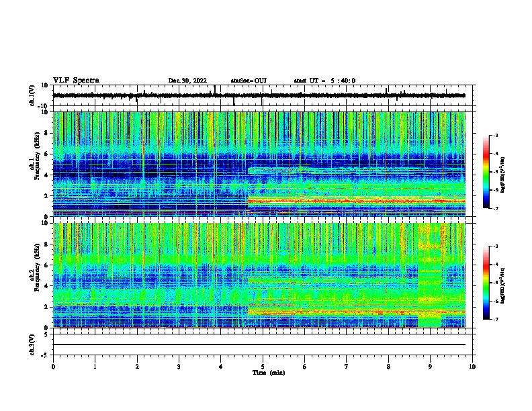Click the "-4" tick on ch.2 colorbar
The height and width of the screenshot is (411, 532).
pyautogui.click(x=496, y=264)
